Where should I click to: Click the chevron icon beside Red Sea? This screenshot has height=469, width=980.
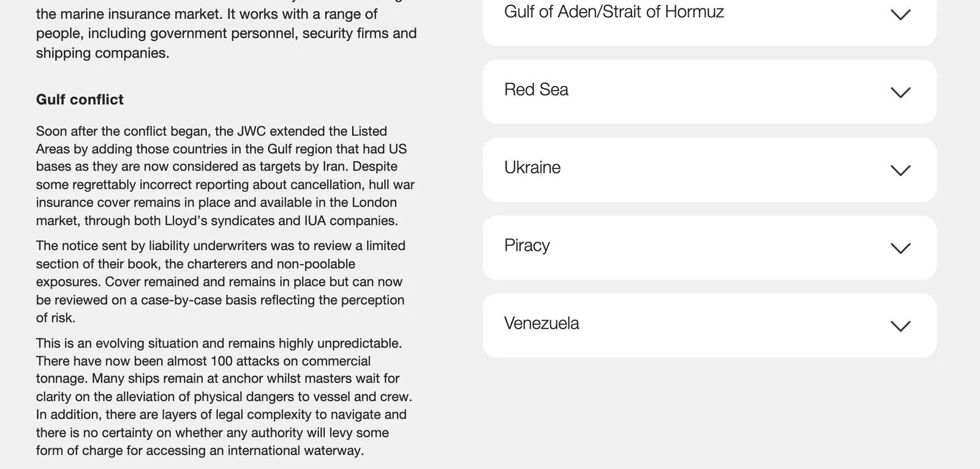click(x=900, y=93)
